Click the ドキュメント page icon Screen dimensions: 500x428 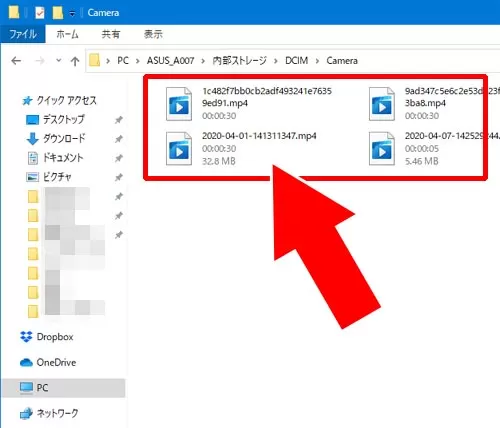pos(33,158)
